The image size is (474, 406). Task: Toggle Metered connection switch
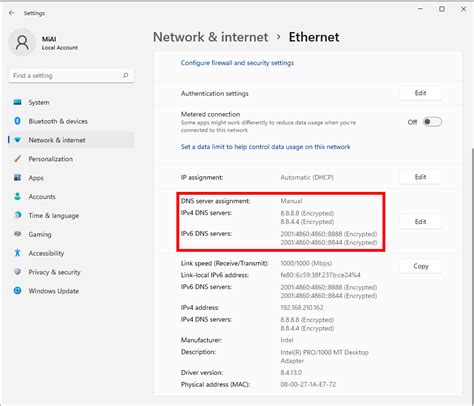(x=432, y=122)
